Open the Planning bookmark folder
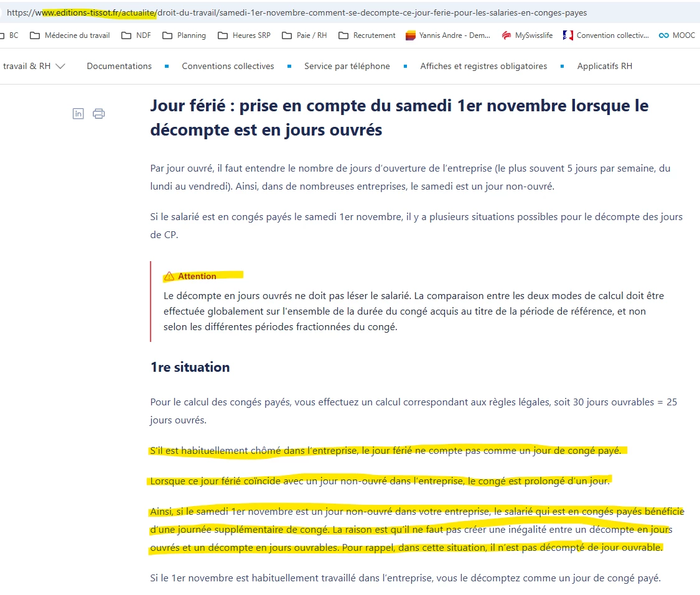Viewport: 700px width, 595px height. point(184,35)
